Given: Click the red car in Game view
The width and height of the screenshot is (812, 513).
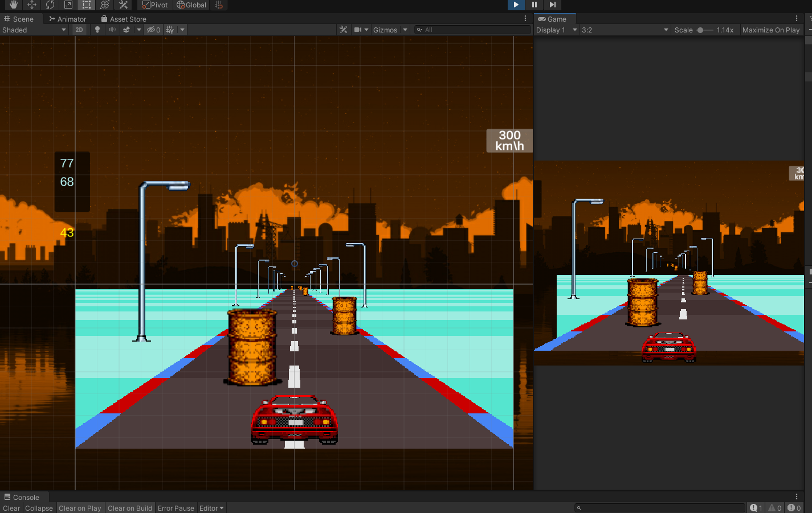Looking at the screenshot, I should 669,347.
